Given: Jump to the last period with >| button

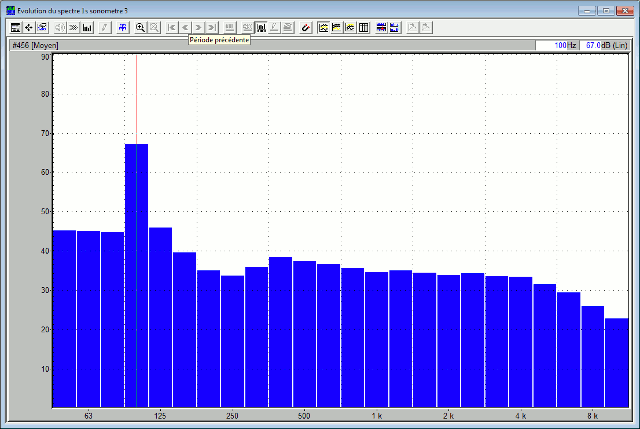Looking at the screenshot, I should (x=212, y=27).
